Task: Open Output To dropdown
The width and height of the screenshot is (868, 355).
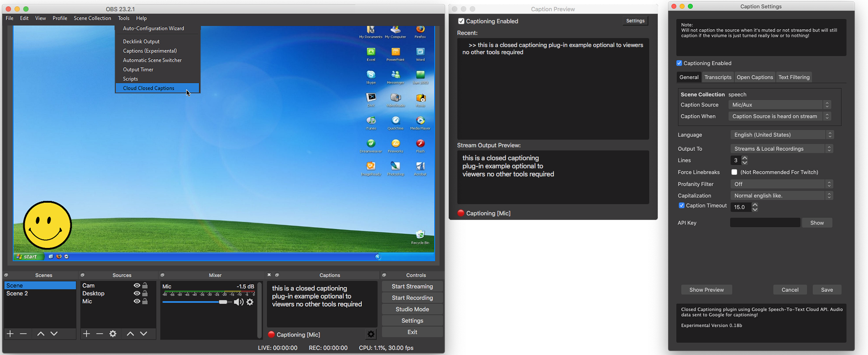Action: (782, 149)
